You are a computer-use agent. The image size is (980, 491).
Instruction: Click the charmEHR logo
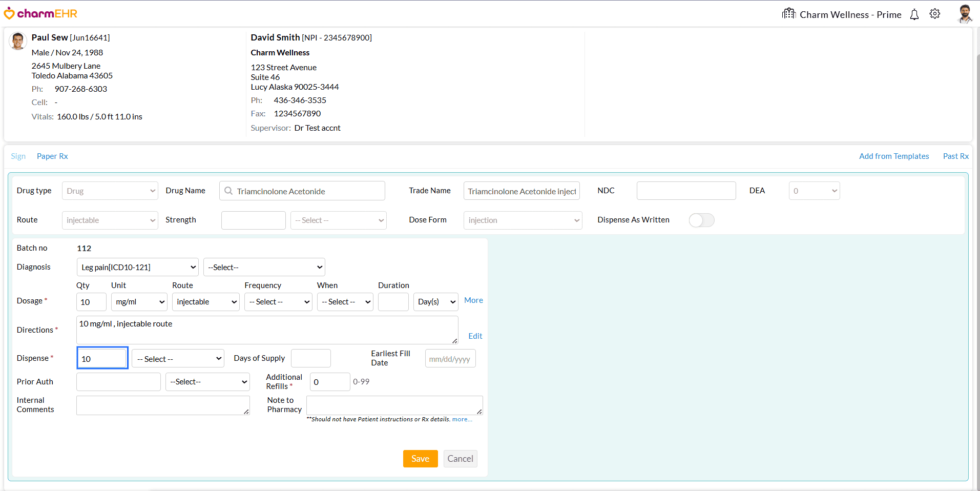tap(40, 14)
